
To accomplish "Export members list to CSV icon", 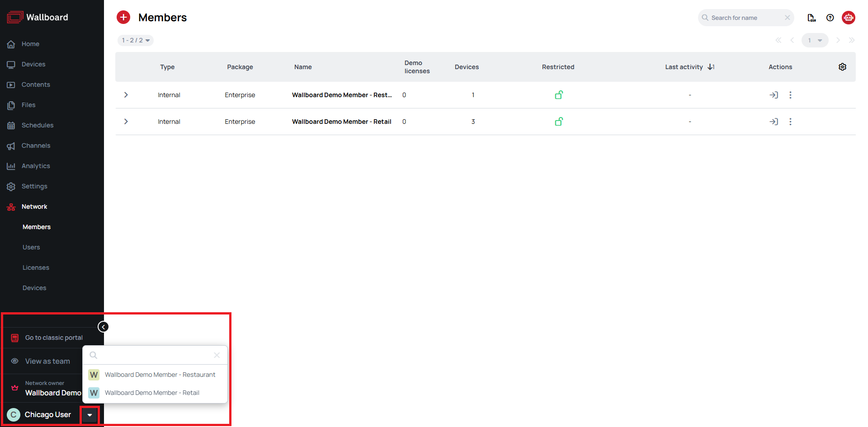I will click(x=811, y=18).
